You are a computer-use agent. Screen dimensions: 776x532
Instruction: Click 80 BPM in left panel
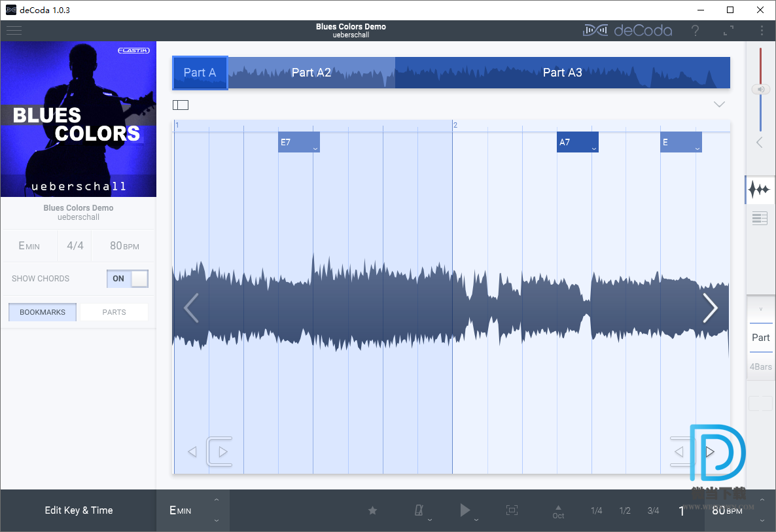pyautogui.click(x=124, y=246)
